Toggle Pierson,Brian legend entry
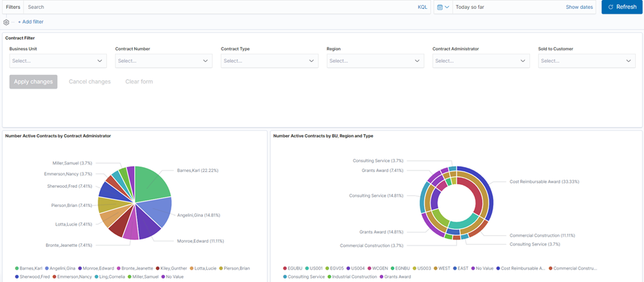Screen dimensions: 644x282 (x=235, y=268)
